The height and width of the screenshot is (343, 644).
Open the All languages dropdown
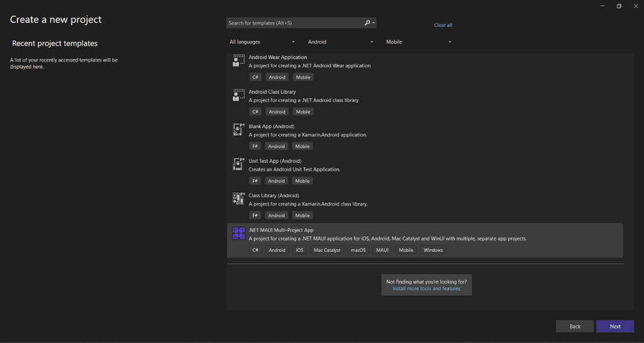pyautogui.click(x=262, y=42)
